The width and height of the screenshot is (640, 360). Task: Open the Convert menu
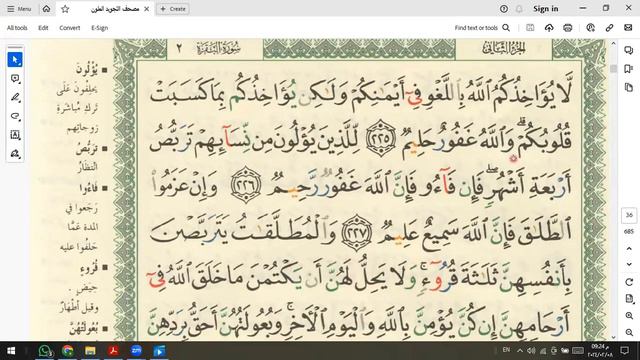tap(70, 28)
